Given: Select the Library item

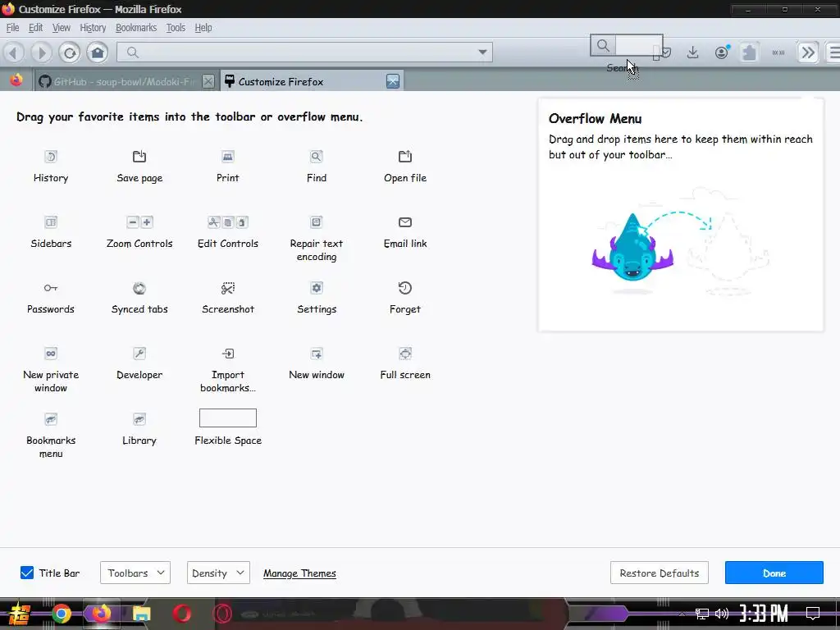Looking at the screenshot, I should click(x=139, y=430).
